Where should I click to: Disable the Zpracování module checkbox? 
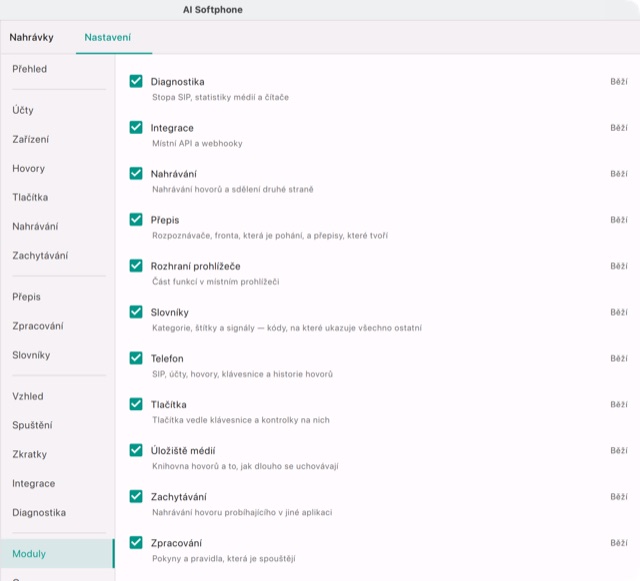[136, 543]
